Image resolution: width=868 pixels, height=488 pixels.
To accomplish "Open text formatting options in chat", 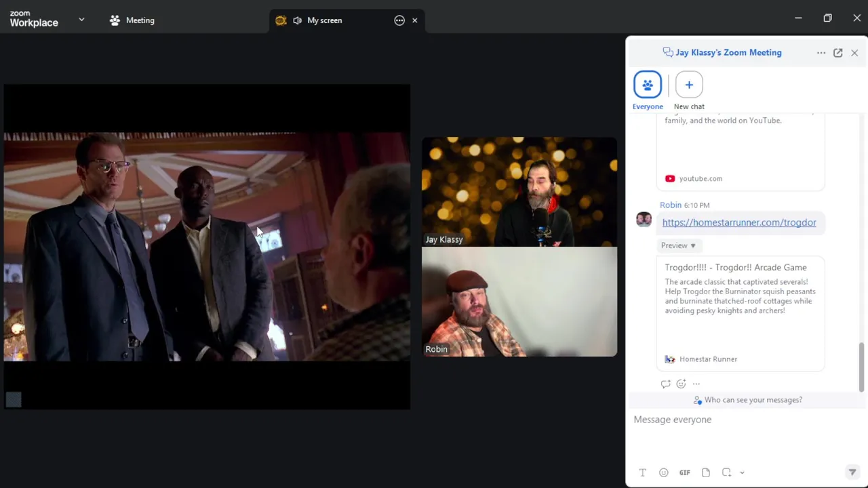I will click(x=642, y=472).
